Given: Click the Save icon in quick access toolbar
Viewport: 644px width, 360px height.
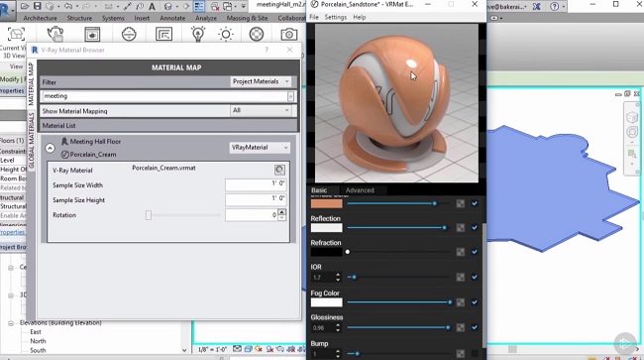Looking at the screenshot, I should 37,6.
